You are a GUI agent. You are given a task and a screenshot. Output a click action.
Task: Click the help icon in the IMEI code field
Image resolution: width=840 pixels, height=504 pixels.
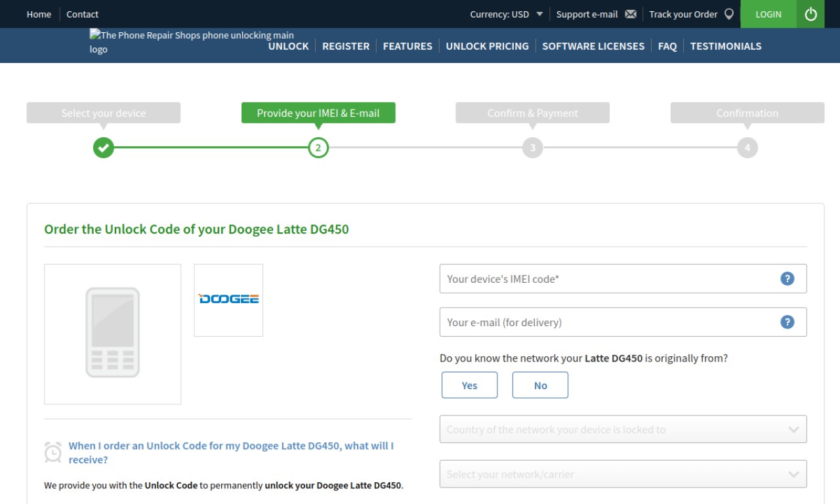787,278
